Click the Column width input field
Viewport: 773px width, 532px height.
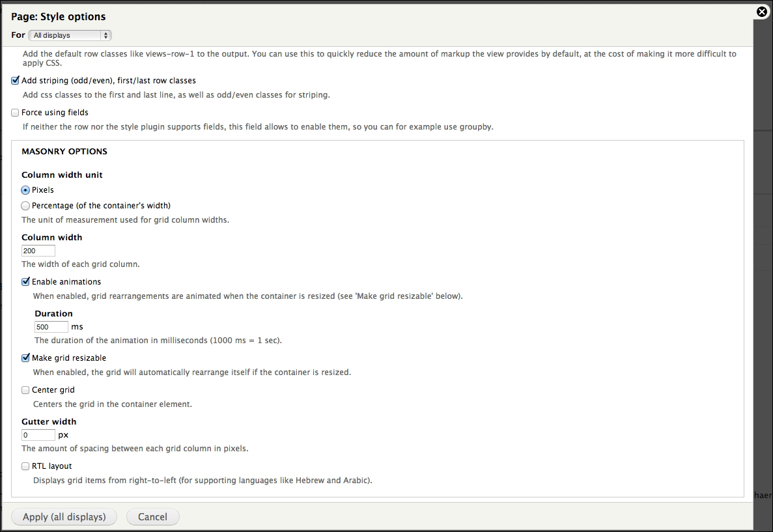tap(38, 251)
